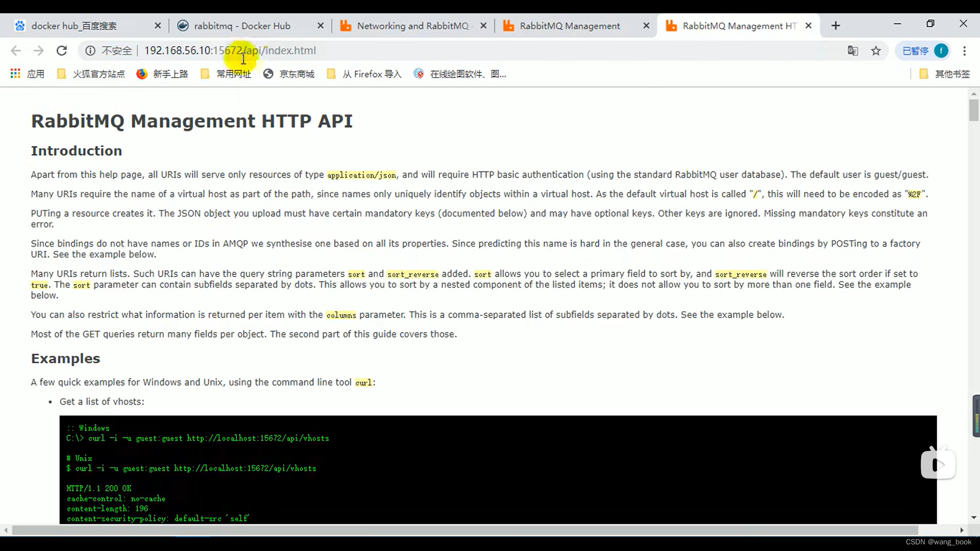Restore down the browser window

930,24
